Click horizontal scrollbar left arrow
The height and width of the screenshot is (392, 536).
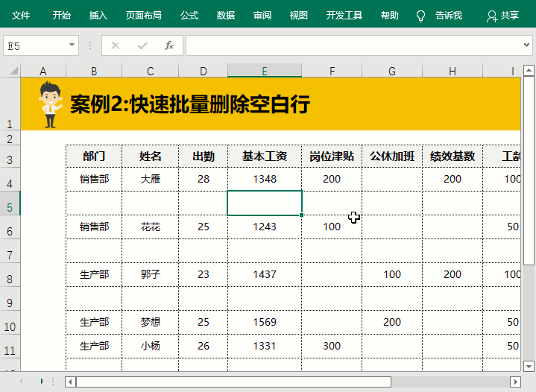(70, 382)
